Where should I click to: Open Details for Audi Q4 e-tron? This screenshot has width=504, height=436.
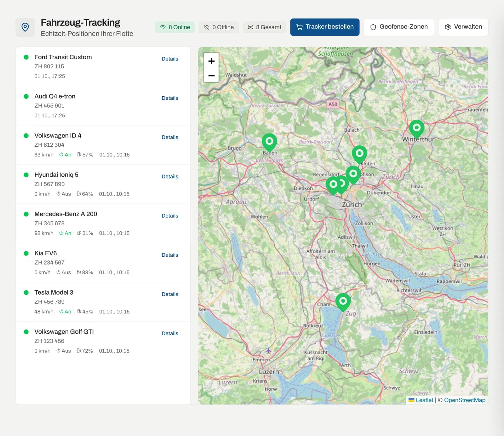170,98
